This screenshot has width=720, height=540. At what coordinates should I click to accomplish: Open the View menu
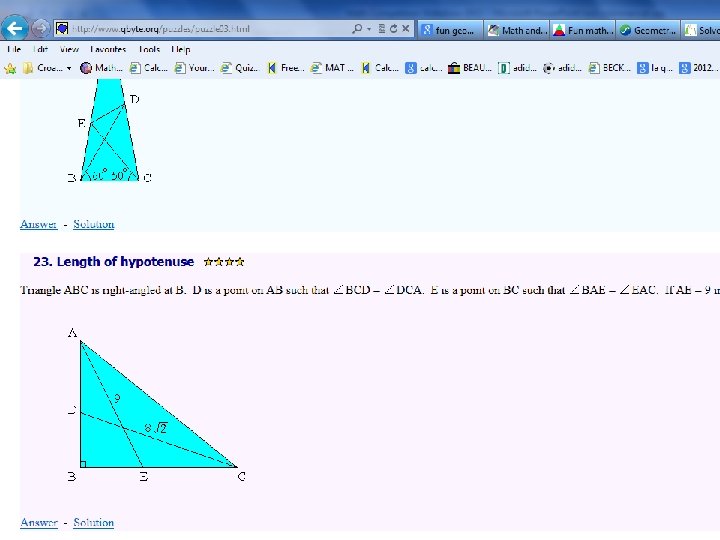pos(69,49)
